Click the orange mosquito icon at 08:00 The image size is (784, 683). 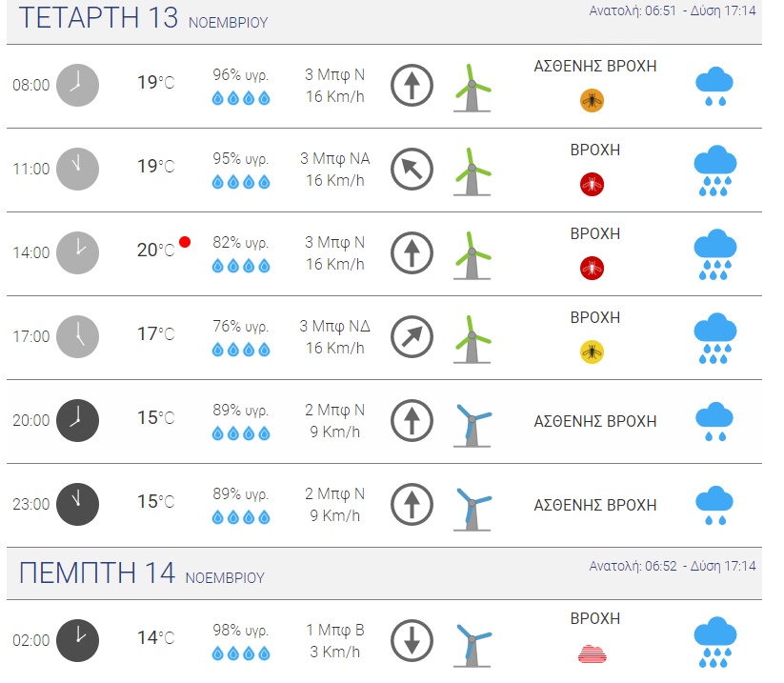tap(592, 100)
